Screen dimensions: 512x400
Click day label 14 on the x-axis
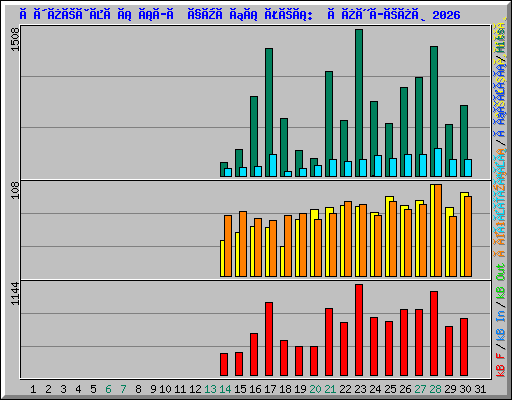click(225, 389)
